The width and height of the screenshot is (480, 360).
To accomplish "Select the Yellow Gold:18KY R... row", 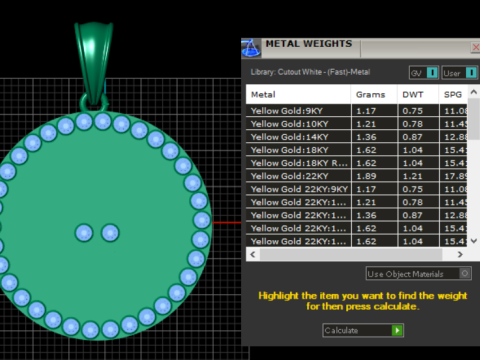I will point(357,163).
